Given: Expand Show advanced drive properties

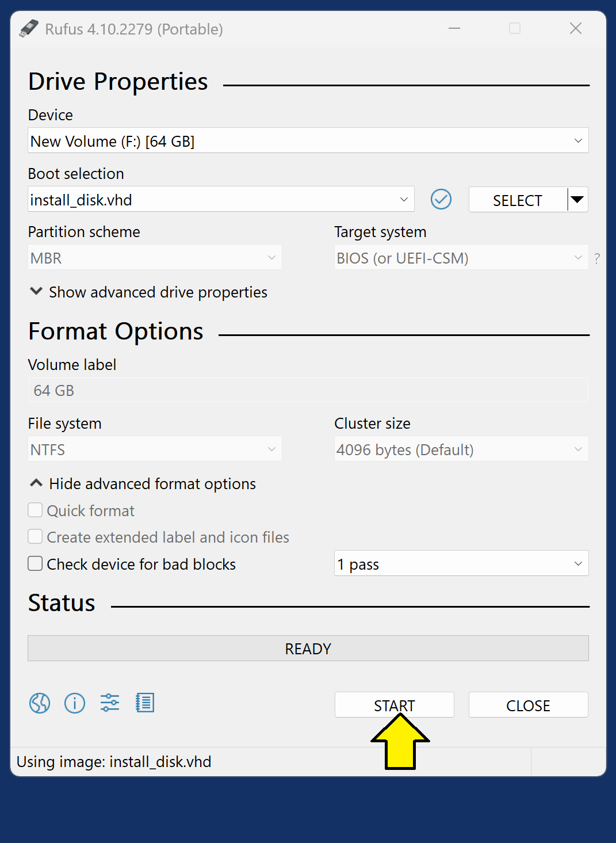Looking at the screenshot, I should point(148,292).
